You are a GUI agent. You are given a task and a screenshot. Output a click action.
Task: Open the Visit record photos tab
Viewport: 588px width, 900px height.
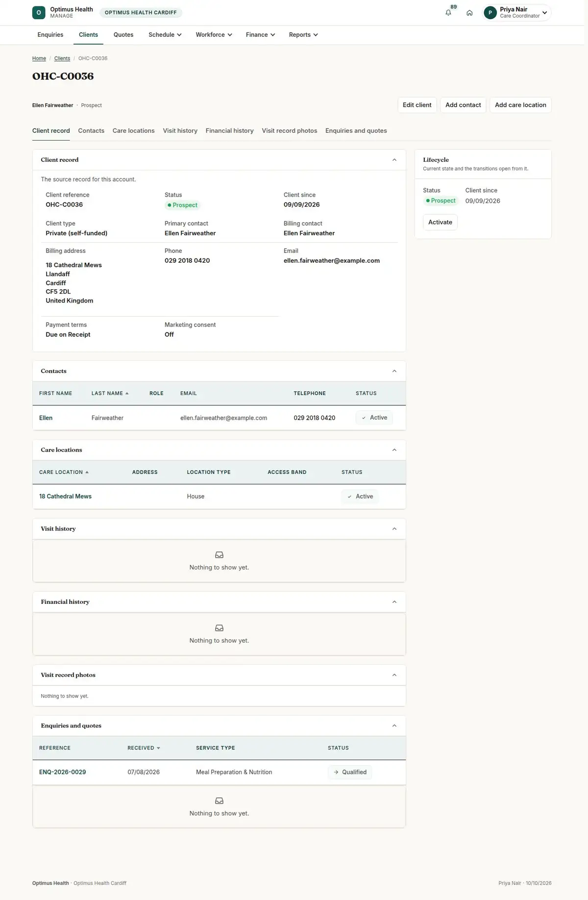click(x=290, y=131)
